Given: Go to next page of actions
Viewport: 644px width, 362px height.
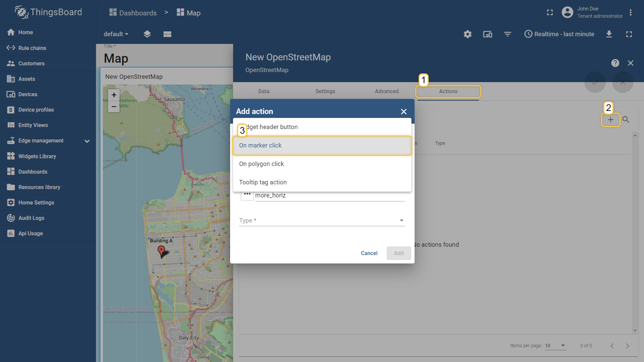Looking at the screenshot, I should [x=628, y=346].
